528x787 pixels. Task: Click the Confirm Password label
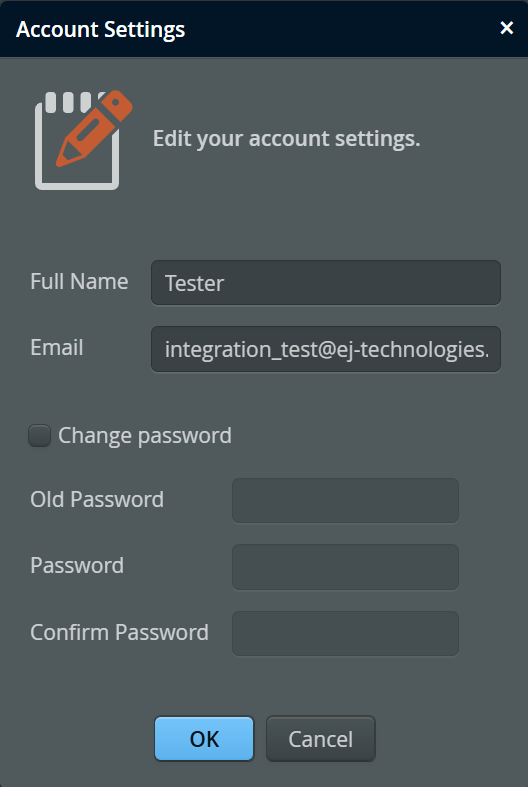[119, 632]
